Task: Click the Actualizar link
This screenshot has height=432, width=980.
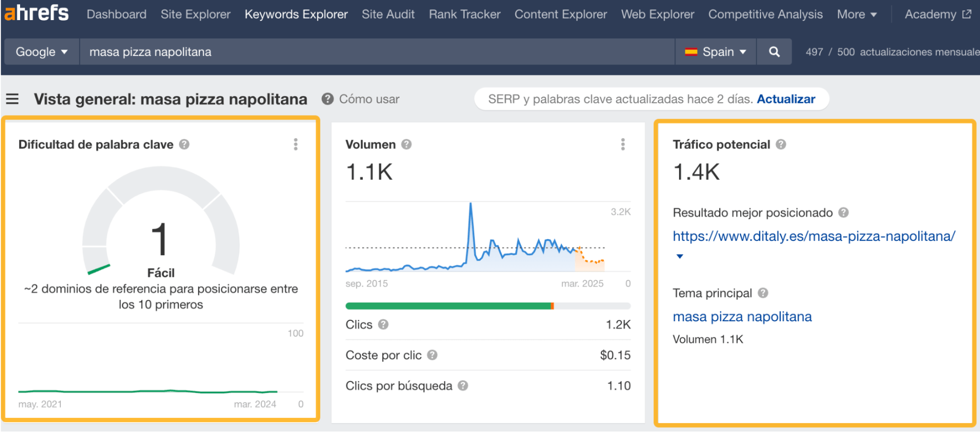Action: tap(786, 99)
